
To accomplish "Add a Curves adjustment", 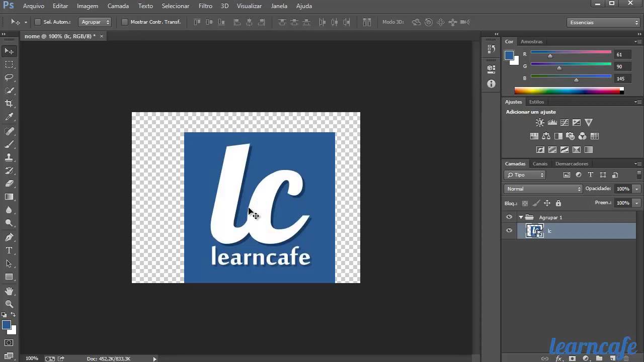I will (564, 122).
